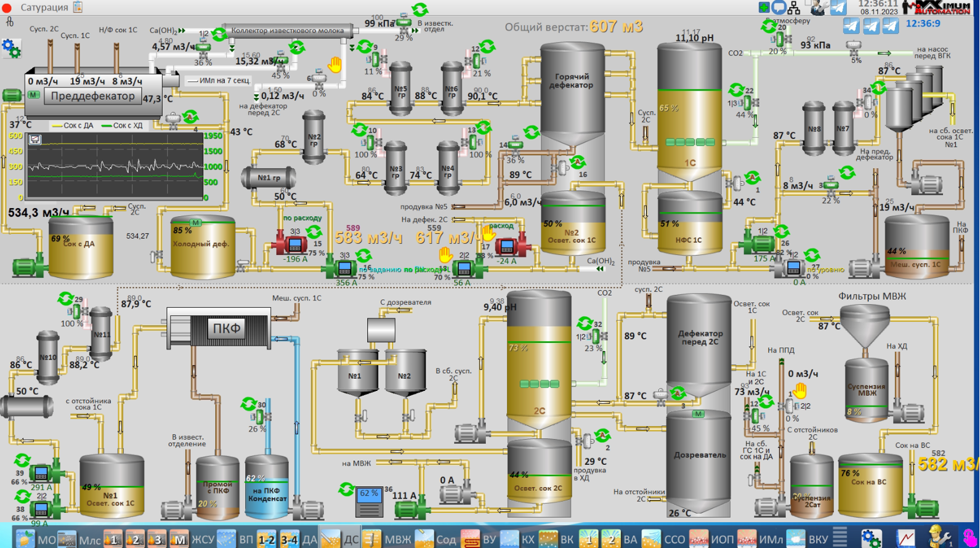Screen dimensions: 980x548
Task: Open the network hierarchy diagram icon
Action: click(794, 7)
